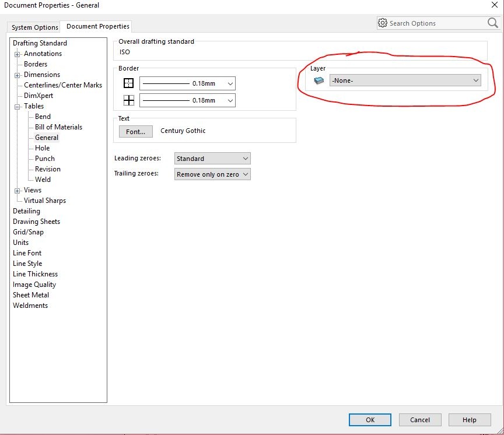Select the Document Properties tab
The height and width of the screenshot is (435, 504).
[x=98, y=26]
